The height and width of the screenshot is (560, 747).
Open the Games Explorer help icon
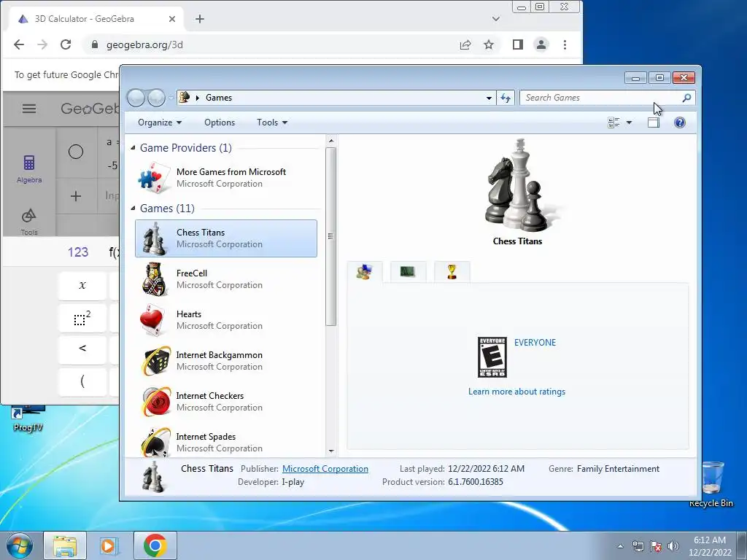click(x=680, y=122)
